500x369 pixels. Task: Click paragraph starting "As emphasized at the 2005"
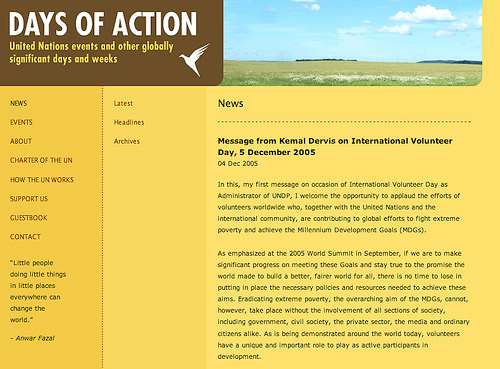[343, 305]
